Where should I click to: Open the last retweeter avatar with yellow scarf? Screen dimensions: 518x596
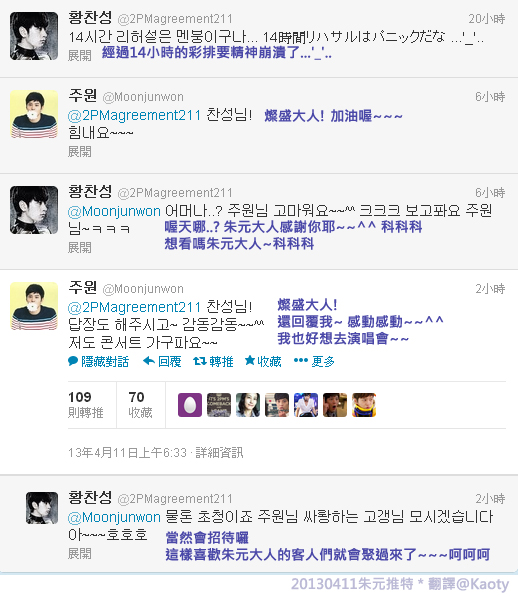pos(364,405)
